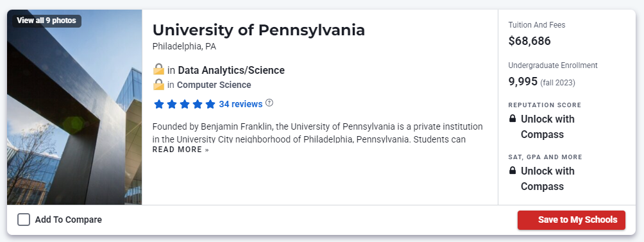This screenshot has width=644, height=242.
Task: Click the fifth blue rating star
Action: click(210, 104)
